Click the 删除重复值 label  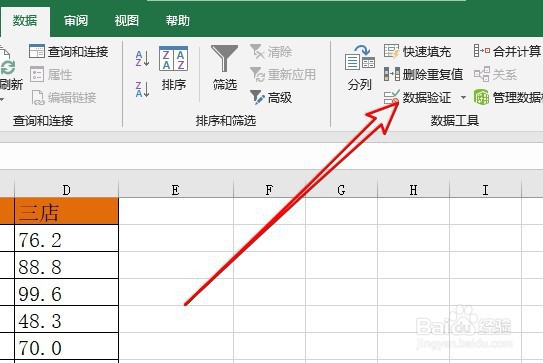(433, 74)
